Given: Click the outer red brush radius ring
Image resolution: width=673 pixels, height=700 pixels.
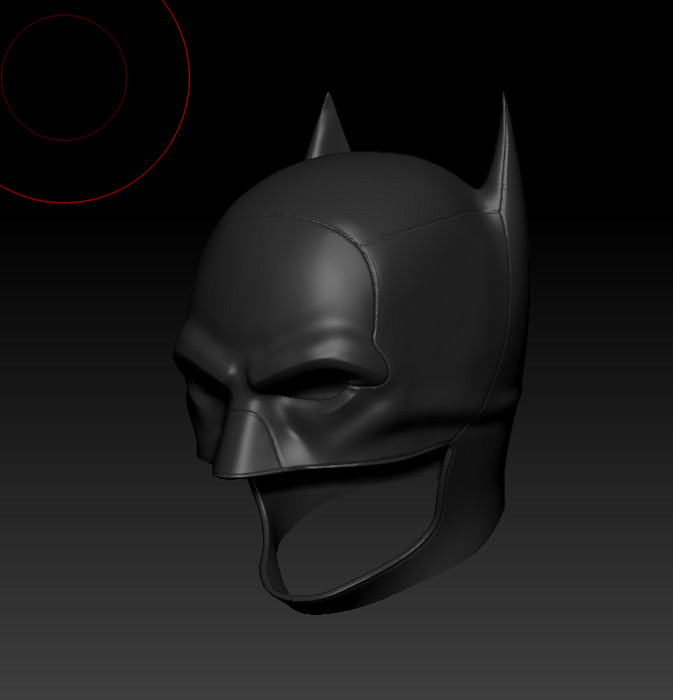Looking at the screenshot, I should 189,77.
